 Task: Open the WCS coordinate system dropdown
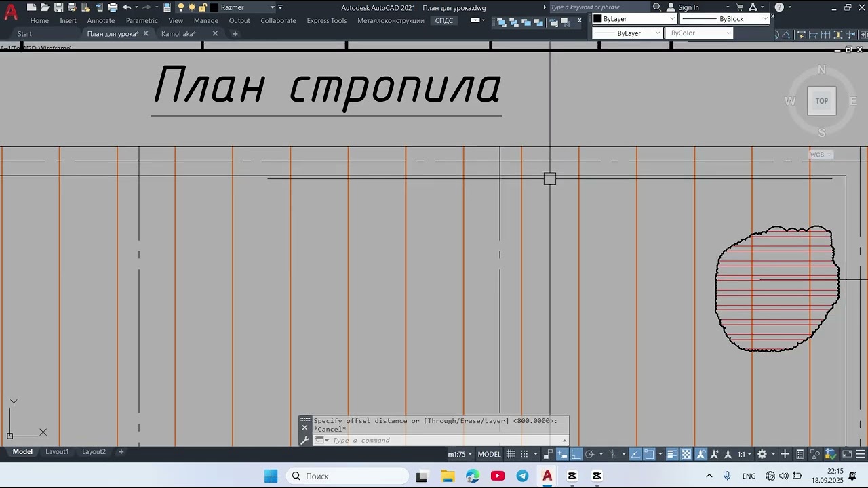tap(821, 155)
